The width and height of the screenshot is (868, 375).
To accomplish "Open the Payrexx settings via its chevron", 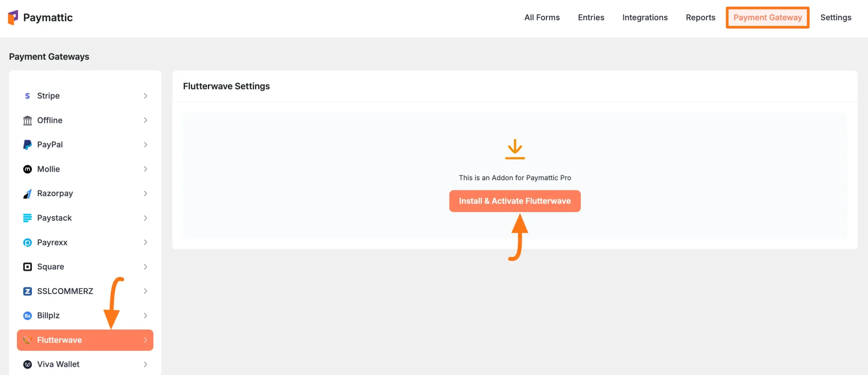I will [145, 242].
